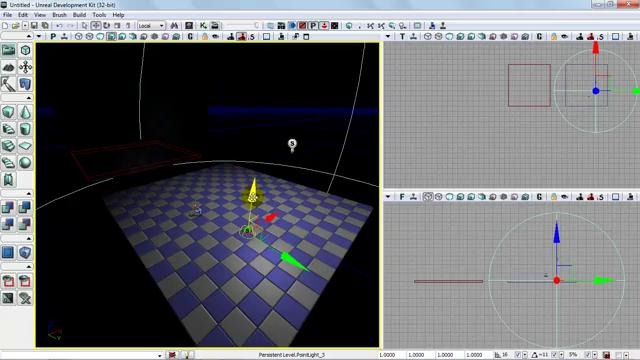Set perspective viewport to Unlit mode
Image resolution: width=640 pixels, height=360 pixels.
pos(100,37)
